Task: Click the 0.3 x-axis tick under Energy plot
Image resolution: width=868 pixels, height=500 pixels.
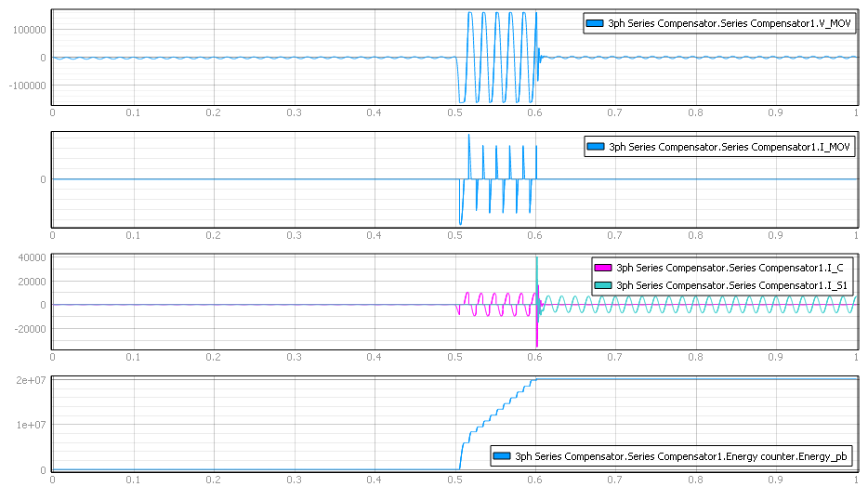Action: 294,480
